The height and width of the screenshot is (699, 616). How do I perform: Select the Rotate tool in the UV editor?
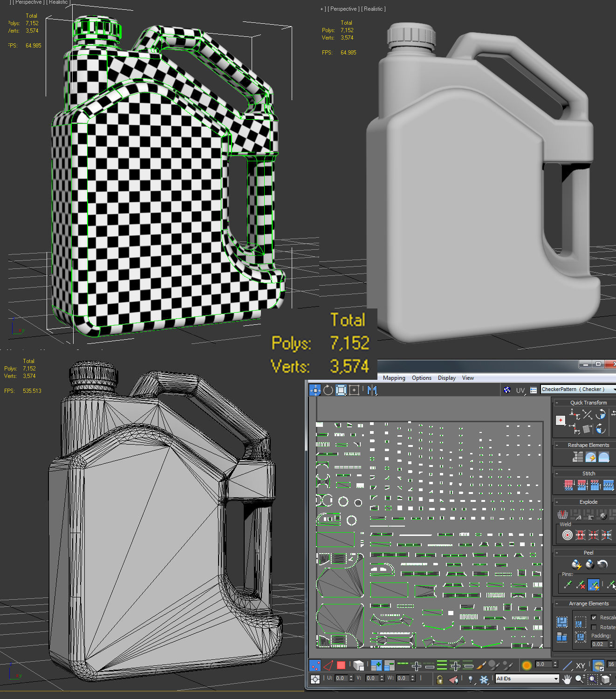pos(329,390)
